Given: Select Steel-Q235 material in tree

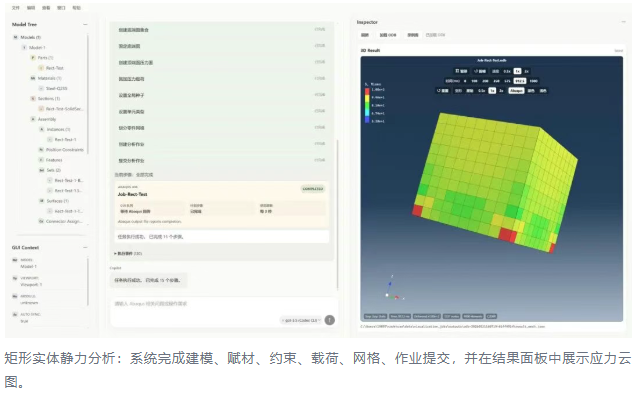Looking at the screenshot, I should [56, 88].
